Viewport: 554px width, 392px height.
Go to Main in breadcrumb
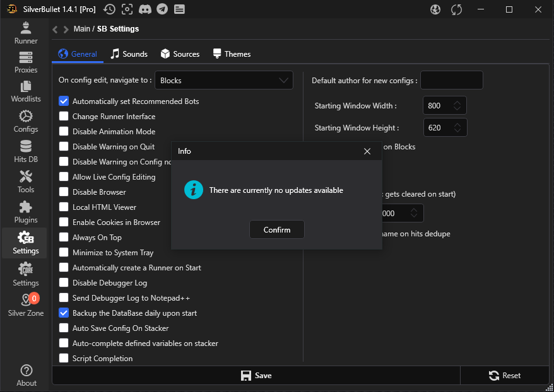tap(81, 29)
